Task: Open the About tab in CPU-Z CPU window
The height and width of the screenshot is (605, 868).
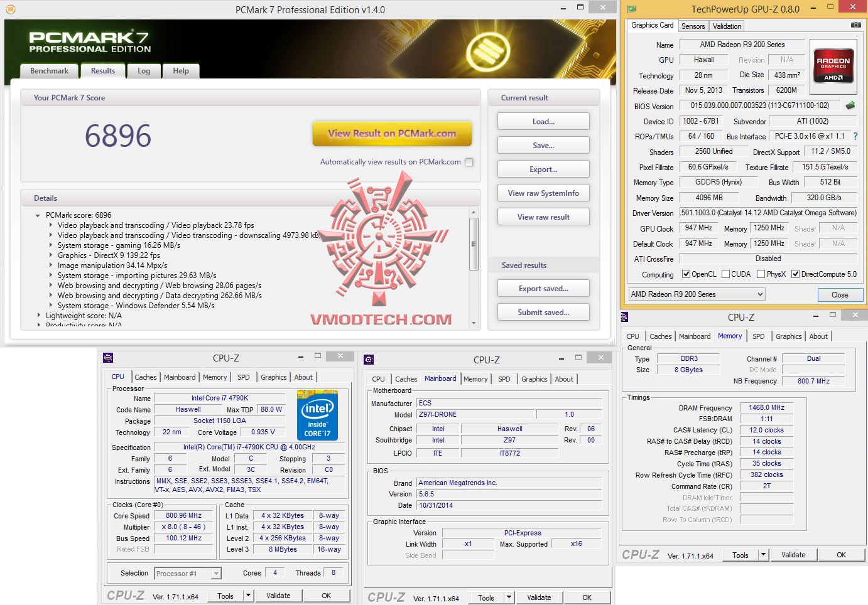Action: 303,377
